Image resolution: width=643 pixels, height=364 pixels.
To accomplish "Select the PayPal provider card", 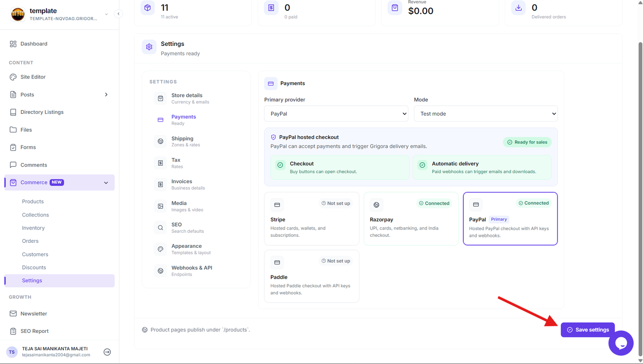I will tap(510, 218).
